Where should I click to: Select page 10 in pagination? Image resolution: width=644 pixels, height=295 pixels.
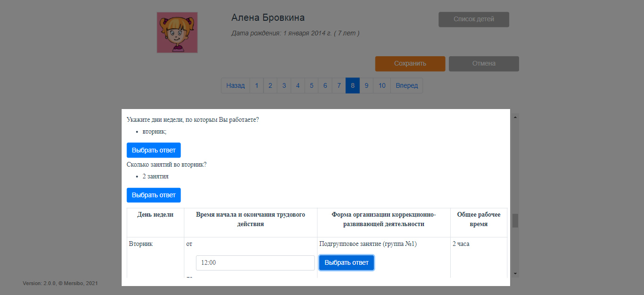[382, 85]
